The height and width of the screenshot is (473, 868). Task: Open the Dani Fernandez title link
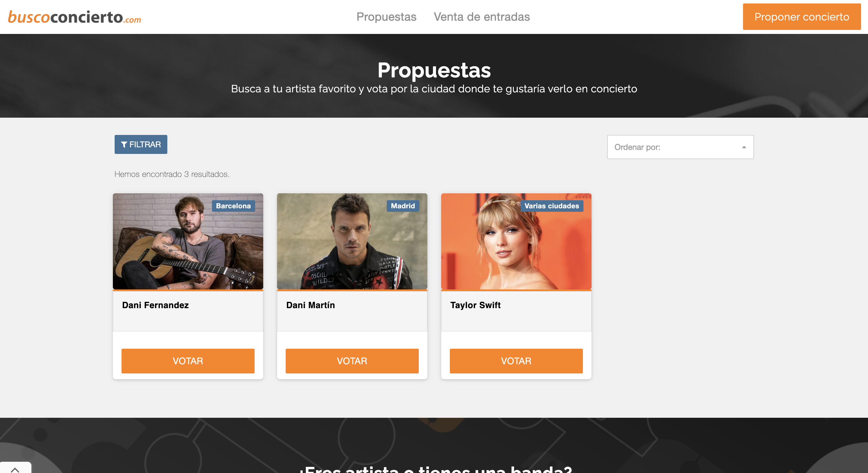pyautogui.click(x=155, y=305)
